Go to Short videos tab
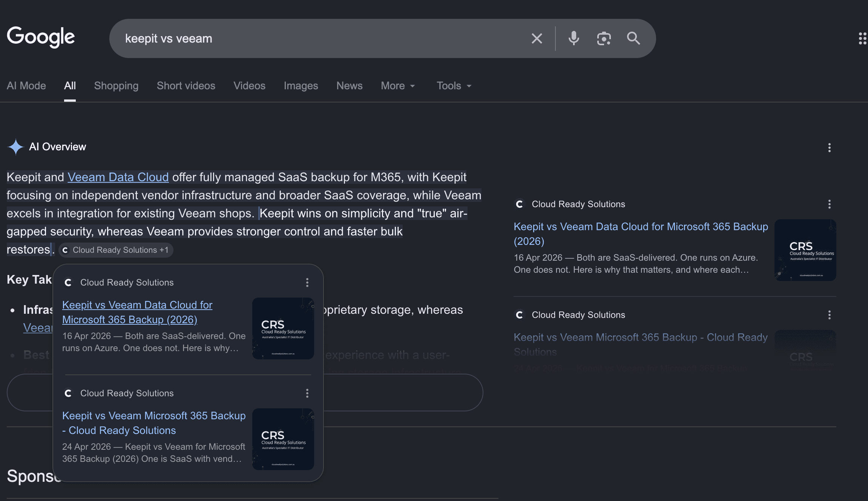 186,86
